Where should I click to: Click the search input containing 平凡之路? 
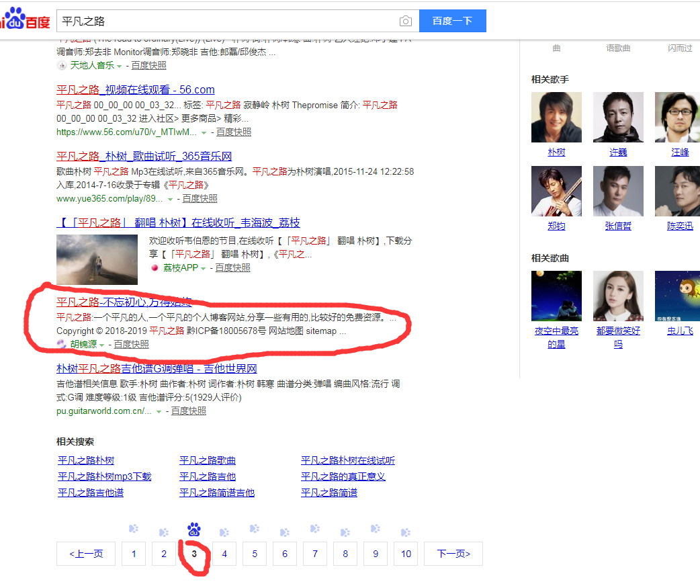pos(228,21)
